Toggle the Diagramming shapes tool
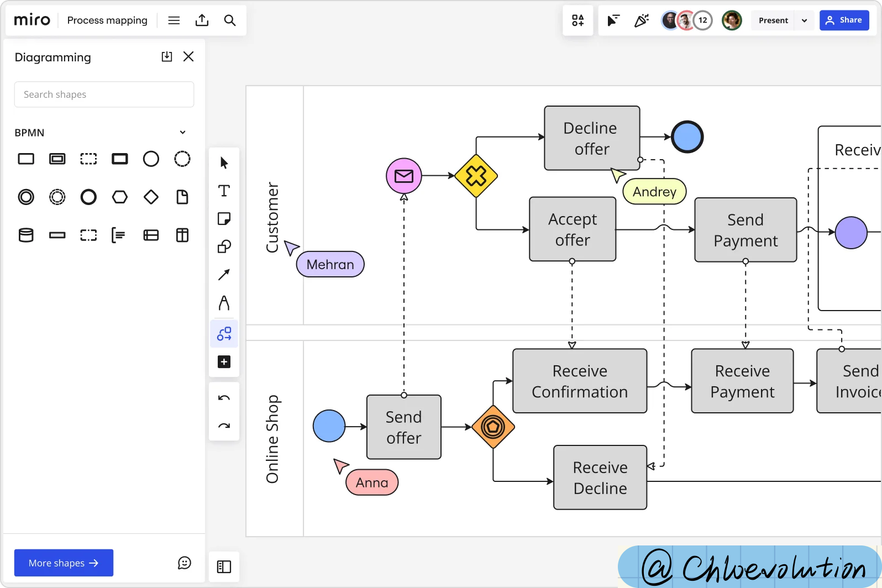The height and width of the screenshot is (588, 882). (224, 334)
